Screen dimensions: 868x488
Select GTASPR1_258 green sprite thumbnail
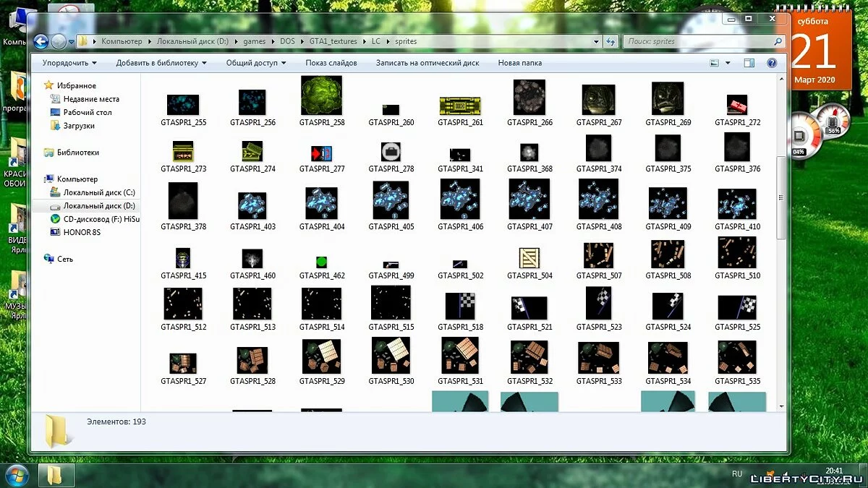[x=322, y=95]
